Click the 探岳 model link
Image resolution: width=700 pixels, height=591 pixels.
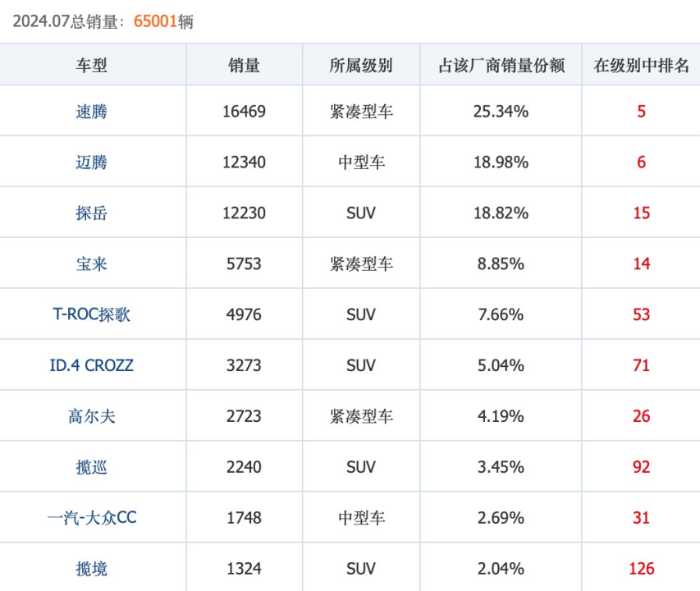pyautogui.click(x=92, y=213)
